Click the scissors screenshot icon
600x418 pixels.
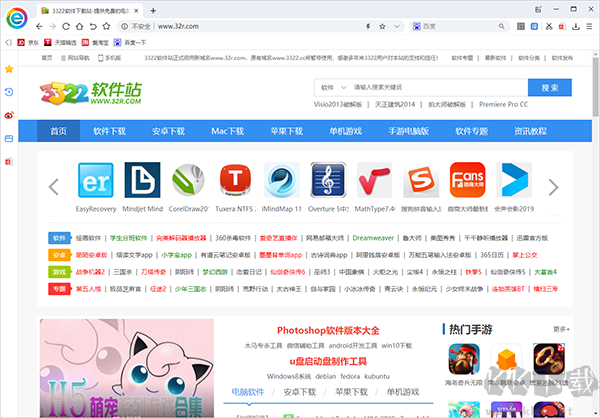click(x=549, y=26)
